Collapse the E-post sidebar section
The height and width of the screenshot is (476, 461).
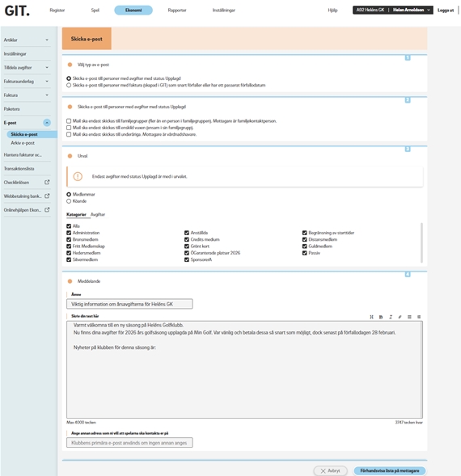(x=47, y=123)
